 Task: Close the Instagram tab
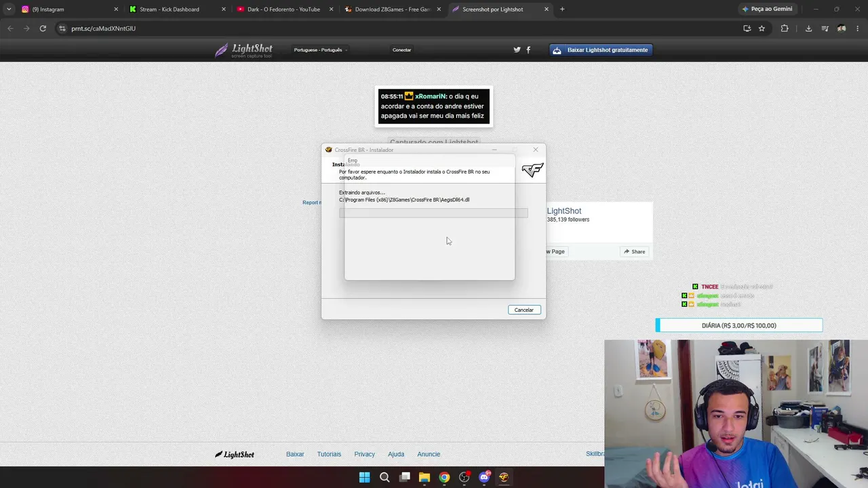pyautogui.click(x=116, y=9)
